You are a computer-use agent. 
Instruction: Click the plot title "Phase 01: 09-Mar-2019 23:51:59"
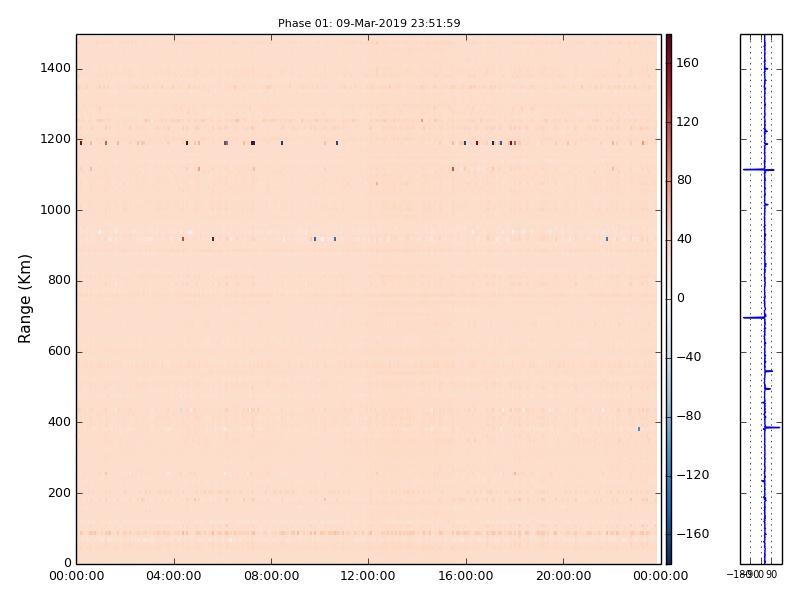(x=369, y=23)
